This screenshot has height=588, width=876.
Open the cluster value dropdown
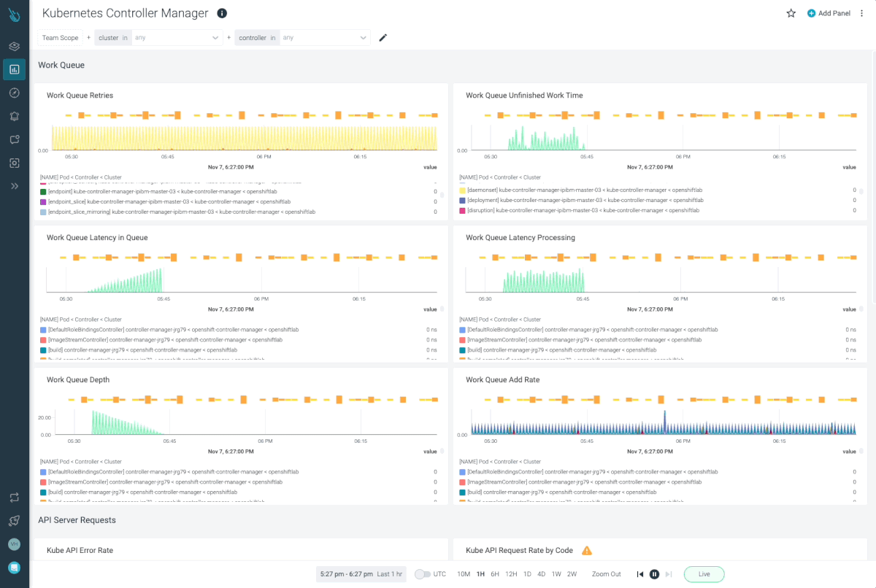click(x=177, y=37)
